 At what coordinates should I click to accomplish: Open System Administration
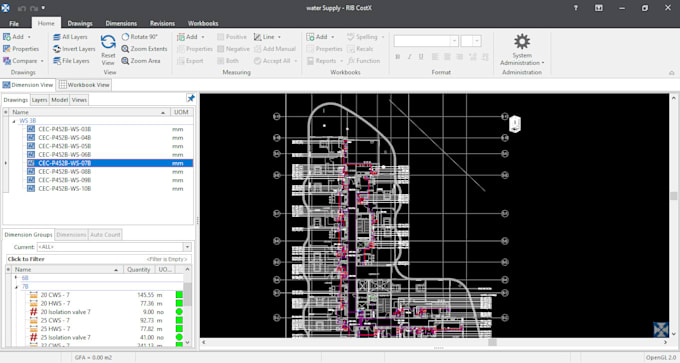[x=522, y=50]
